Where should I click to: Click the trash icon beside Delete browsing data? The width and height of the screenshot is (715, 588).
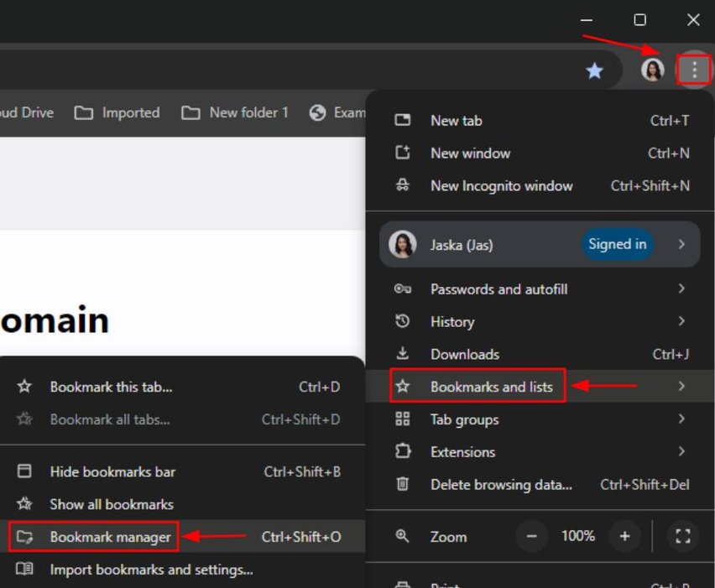(402, 484)
